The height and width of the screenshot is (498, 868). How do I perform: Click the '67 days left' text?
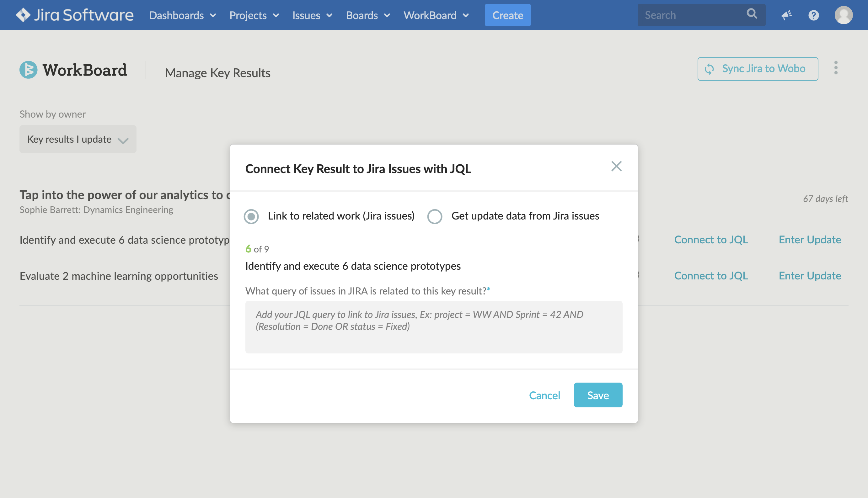(x=825, y=199)
